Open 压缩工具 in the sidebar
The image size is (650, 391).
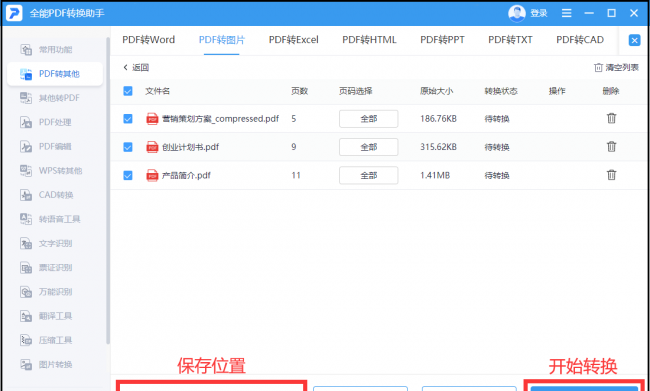(46, 340)
